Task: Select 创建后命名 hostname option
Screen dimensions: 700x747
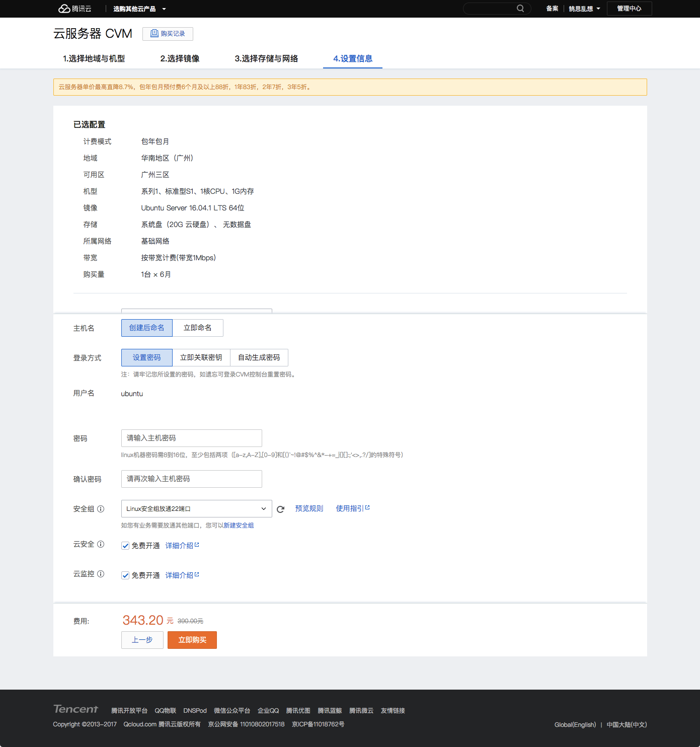Action: tap(147, 328)
